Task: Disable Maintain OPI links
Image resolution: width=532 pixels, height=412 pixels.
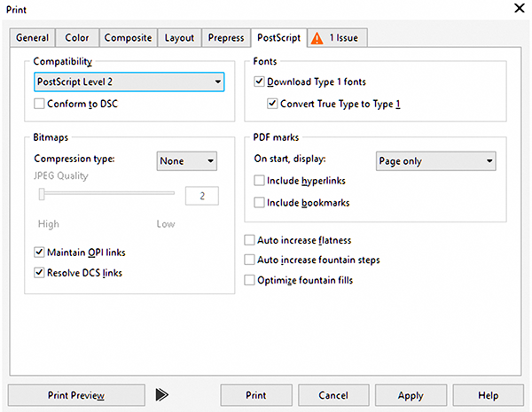Action: pyautogui.click(x=39, y=253)
